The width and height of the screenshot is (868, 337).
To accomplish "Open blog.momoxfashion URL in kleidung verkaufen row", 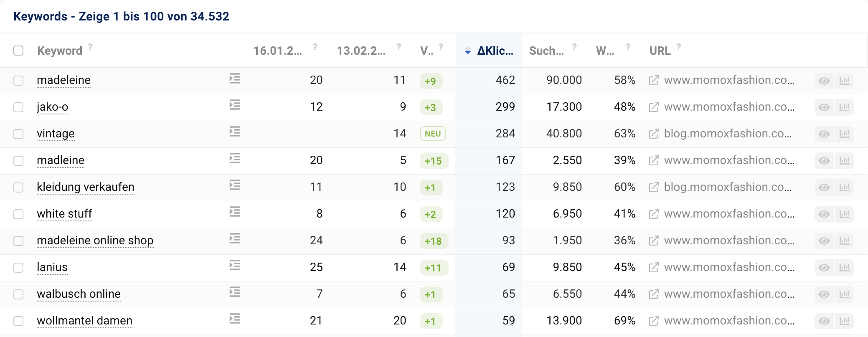I will 728,187.
